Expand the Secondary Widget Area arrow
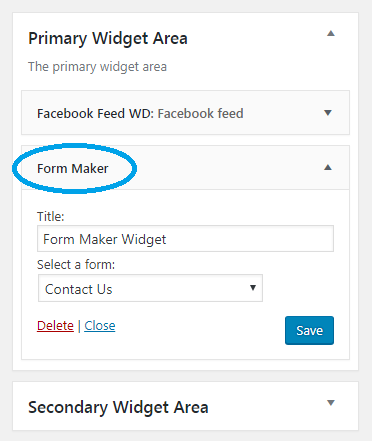The image size is (372, 441). [330, 403]
